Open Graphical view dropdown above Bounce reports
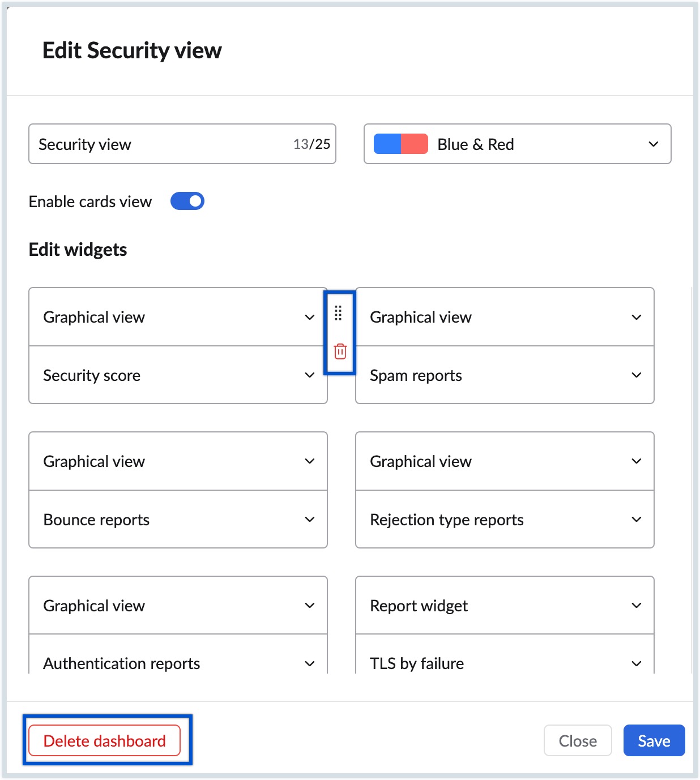The width and height of the screenshot is (700, 780). [x=178, y=461]
